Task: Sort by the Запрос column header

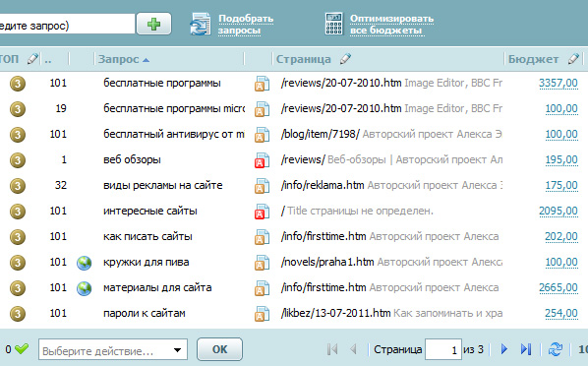Action: coord(124,59)
